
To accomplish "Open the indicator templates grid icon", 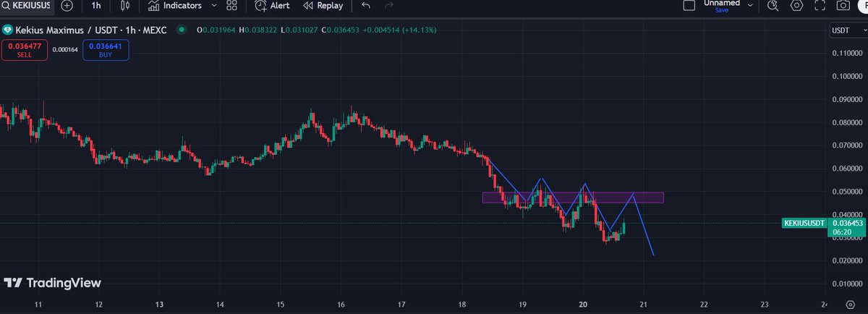I will (x=231, y=5).
